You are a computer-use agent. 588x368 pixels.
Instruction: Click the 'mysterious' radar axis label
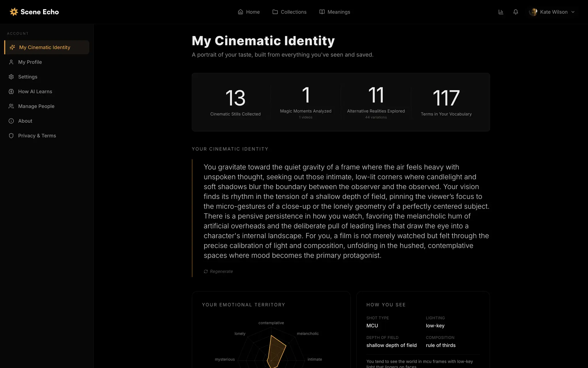point(225,359)
